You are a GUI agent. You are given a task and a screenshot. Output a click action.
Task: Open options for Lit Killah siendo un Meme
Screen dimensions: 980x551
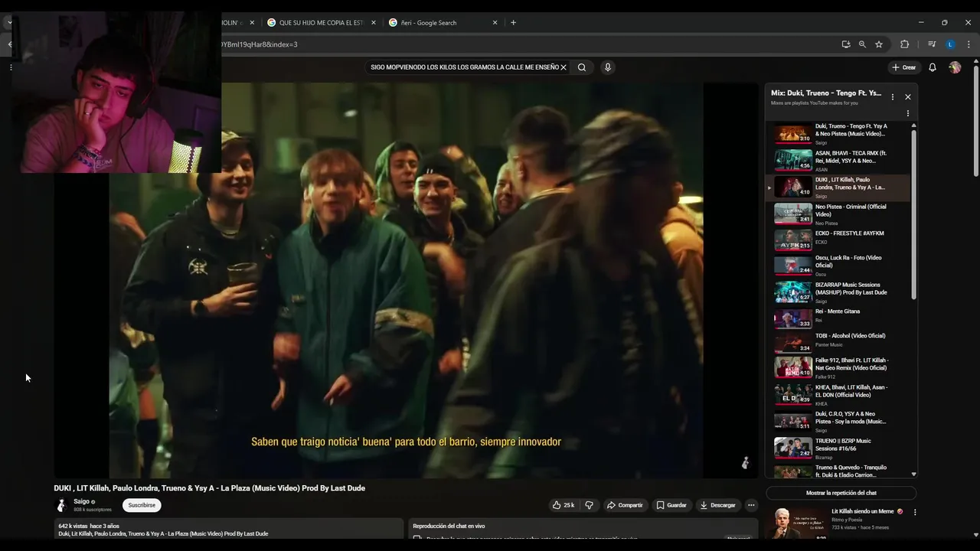point(915,512)
